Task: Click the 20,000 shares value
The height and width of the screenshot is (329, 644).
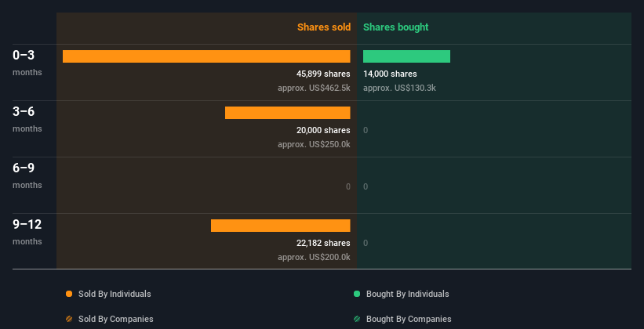Action: coord(323,131)
